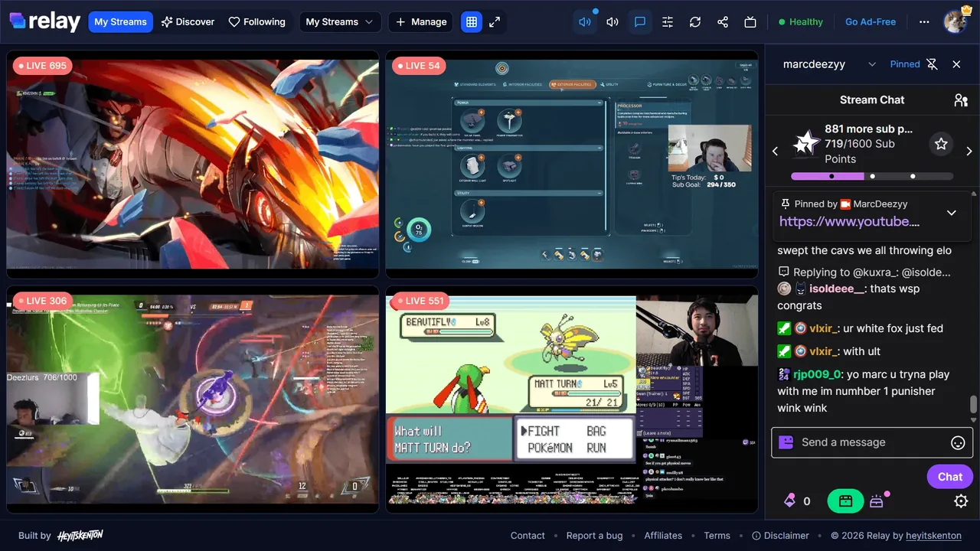The image size is (980, 551).
Task: Toggle the highlighted blue speaker audio button
Action: click(585, 22)
